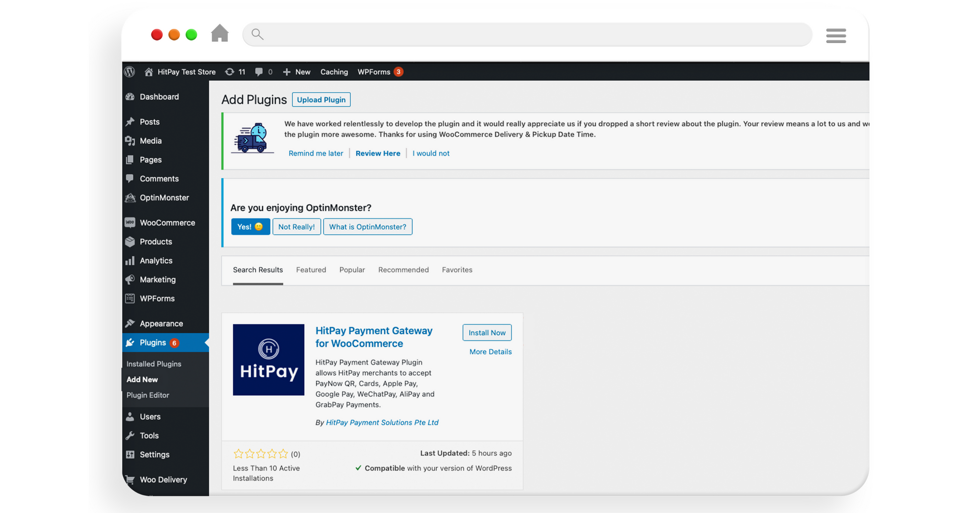Switch to the Search Results tab

(x=258, y=269)
